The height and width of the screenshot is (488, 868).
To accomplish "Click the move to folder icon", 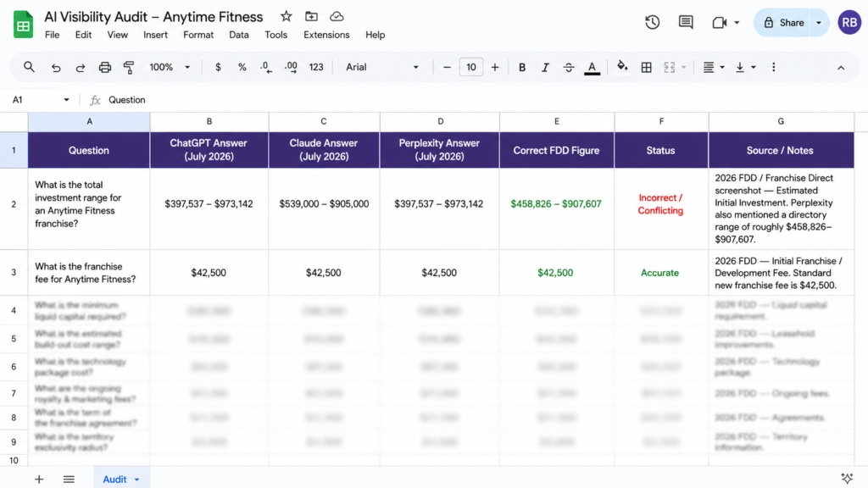I will pyautogui.click(x=312, y=17).
